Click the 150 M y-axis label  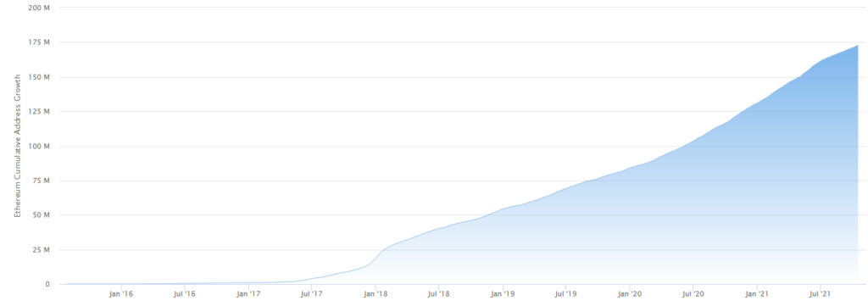pos(39,77)
